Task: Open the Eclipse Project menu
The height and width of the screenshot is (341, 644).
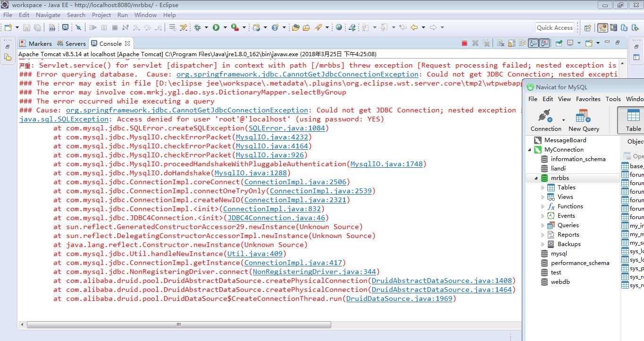Action: click(x=101, y=15)
